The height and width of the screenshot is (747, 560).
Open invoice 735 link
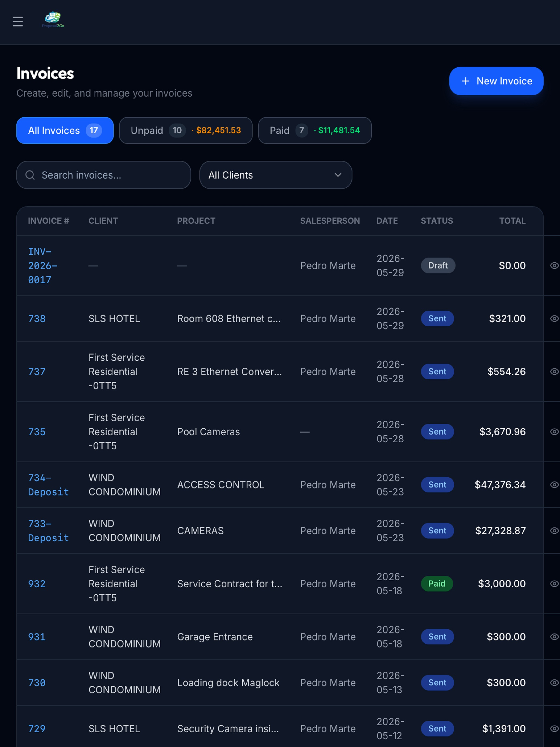pos(36,432)
